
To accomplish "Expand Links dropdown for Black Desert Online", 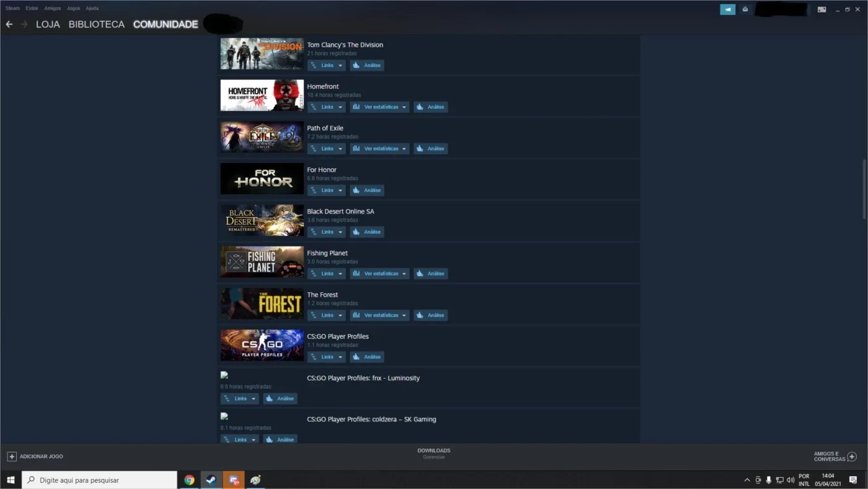I will 326,231.
